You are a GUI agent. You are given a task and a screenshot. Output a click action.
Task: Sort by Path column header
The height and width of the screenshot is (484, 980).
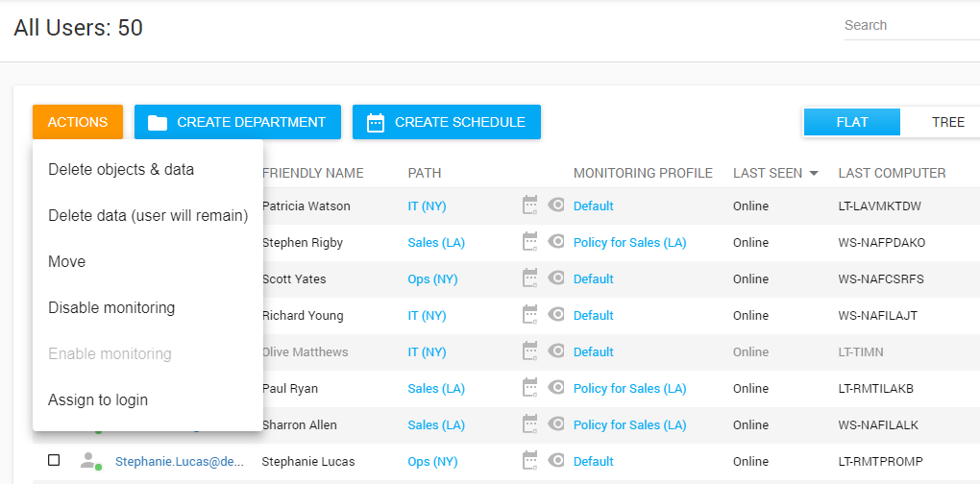425,173
